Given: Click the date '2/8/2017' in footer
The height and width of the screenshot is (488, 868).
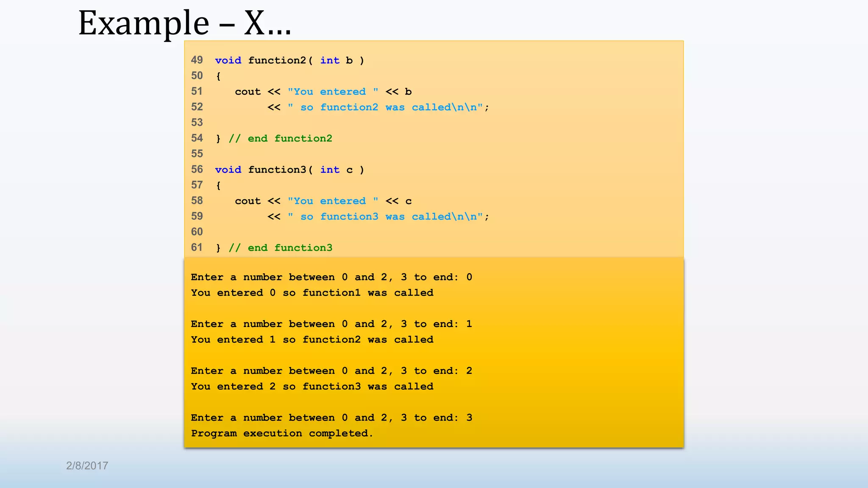Looking at the screenshot, I should coord(87,466).
